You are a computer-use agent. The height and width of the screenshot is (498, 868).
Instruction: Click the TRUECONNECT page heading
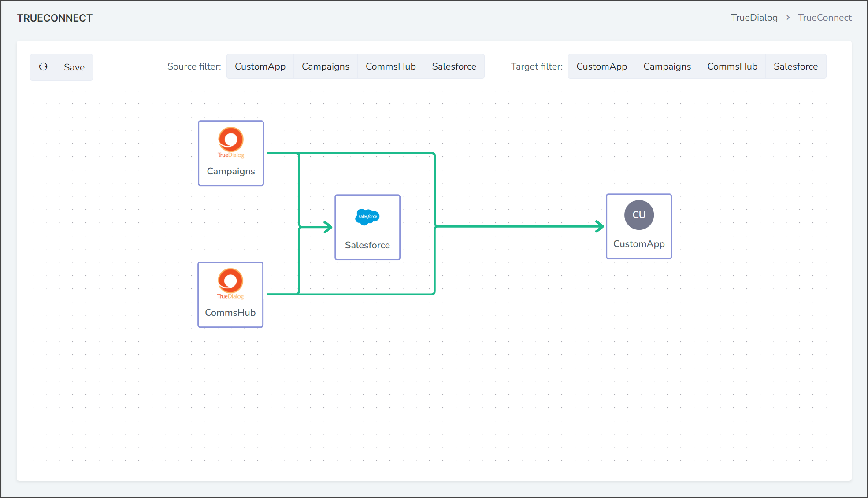click(55, 18)
